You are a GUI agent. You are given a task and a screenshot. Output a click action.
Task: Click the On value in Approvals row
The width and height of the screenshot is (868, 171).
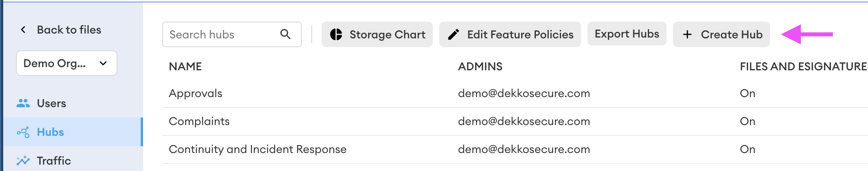coord(748,93)
